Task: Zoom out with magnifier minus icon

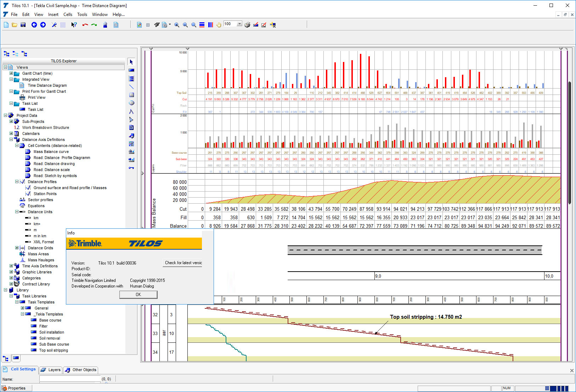Action: click(185, 25)
